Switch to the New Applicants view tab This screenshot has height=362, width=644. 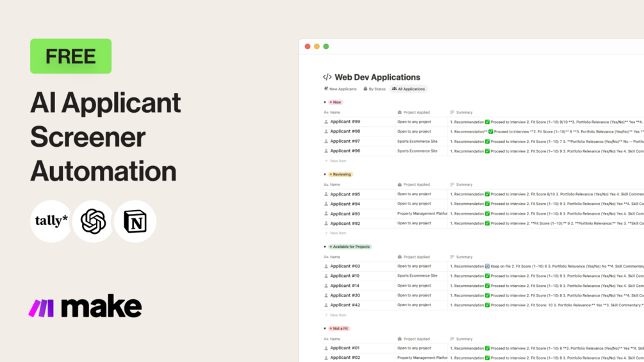click(340, 88)
